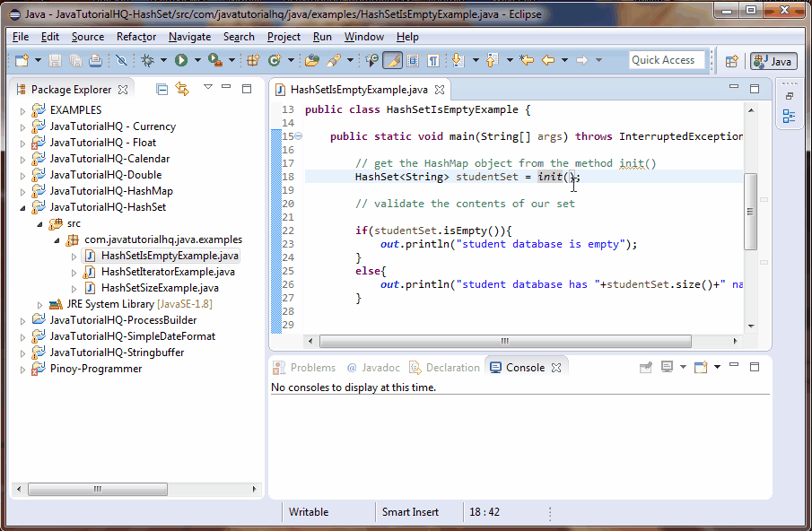Open the Window menu
The width and height of the screenshot is (812, 531).
[363, 37]
